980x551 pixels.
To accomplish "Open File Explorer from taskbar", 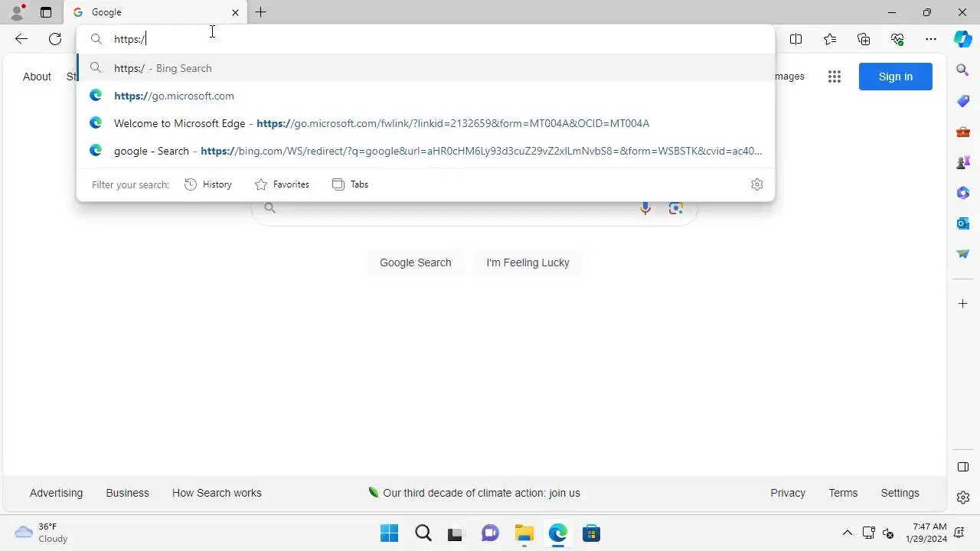I will [524, 533].
